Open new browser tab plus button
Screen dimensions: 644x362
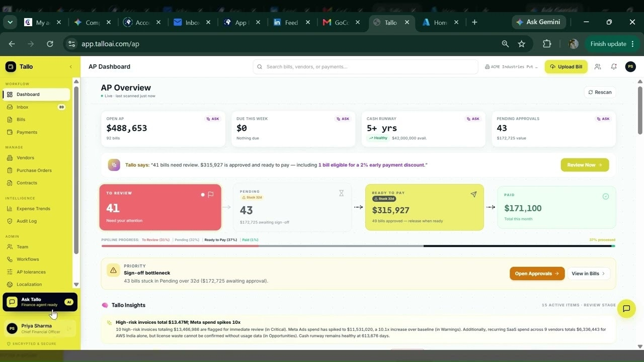pos(474,22)
